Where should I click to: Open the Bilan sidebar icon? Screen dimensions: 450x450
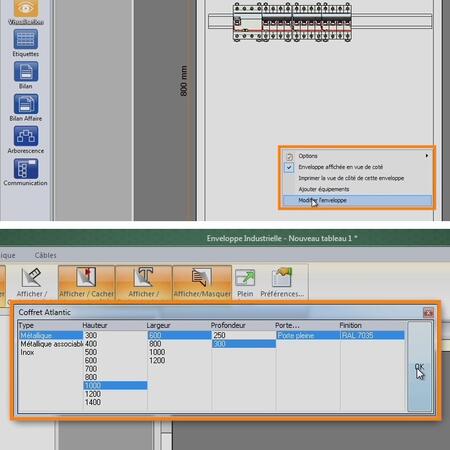pos(26,72)
